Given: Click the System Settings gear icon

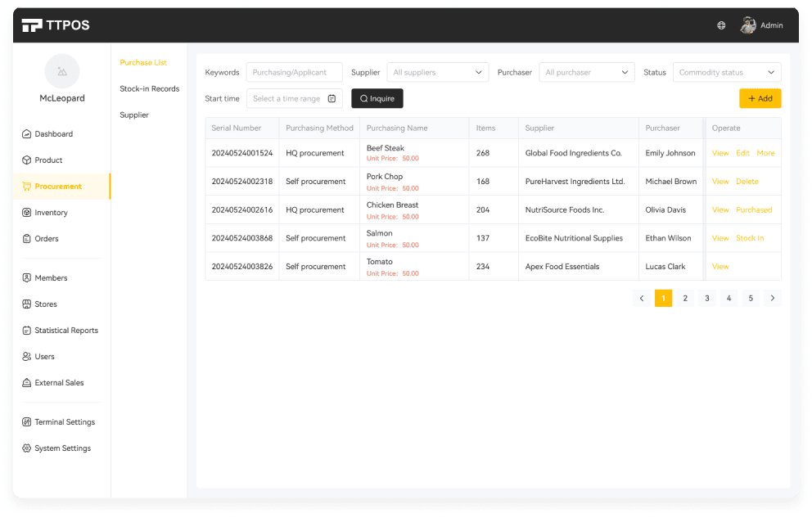Looking at the screenshot, I should coord(26,448).
